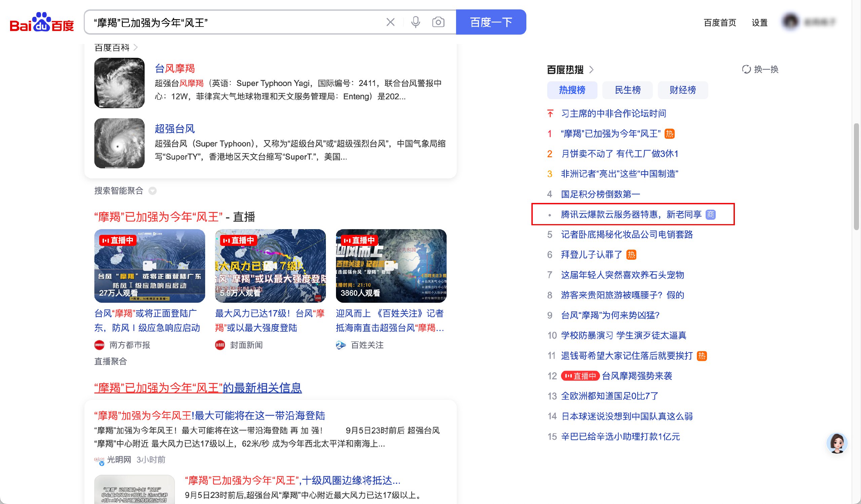Screen dimensions: 861x504
Task: Click the Baidu logo
Action: click(x=42, y=23)
